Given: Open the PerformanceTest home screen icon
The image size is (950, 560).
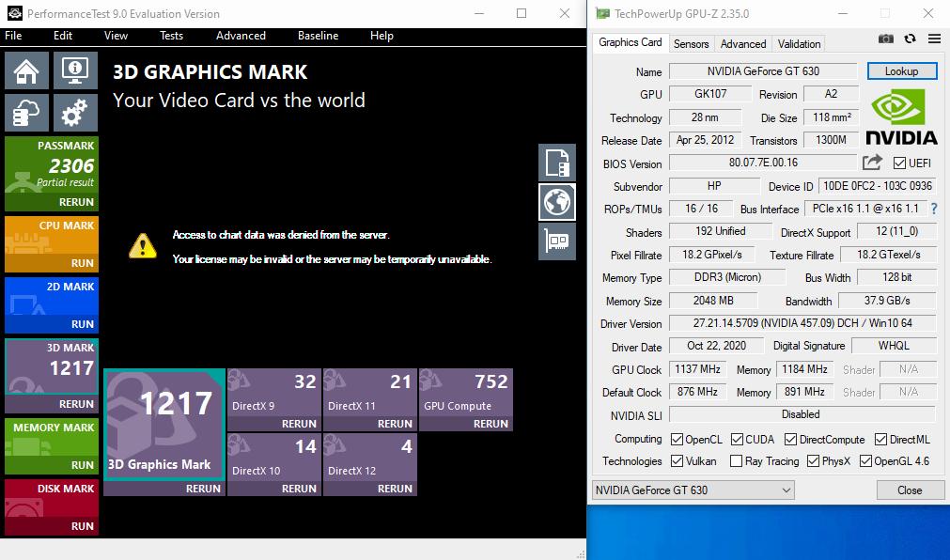Looking at the screenshot, I should coord(26,70).
